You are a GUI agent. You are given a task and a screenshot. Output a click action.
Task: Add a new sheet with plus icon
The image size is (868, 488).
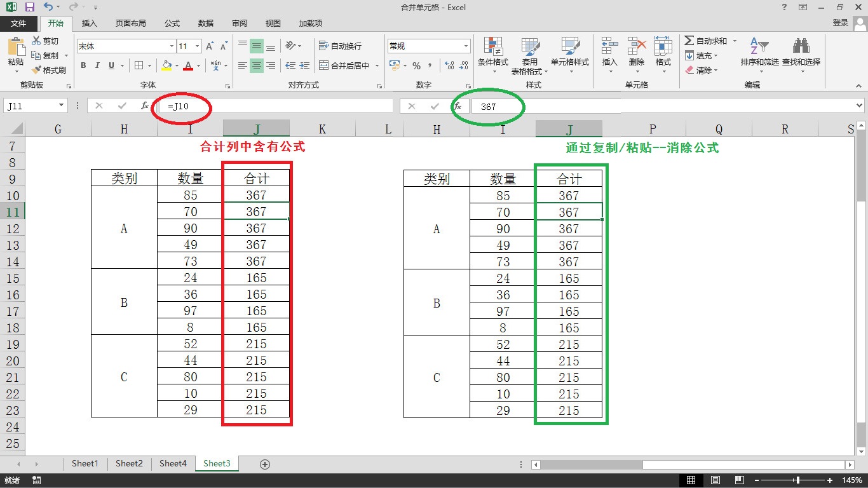[265, 464]
